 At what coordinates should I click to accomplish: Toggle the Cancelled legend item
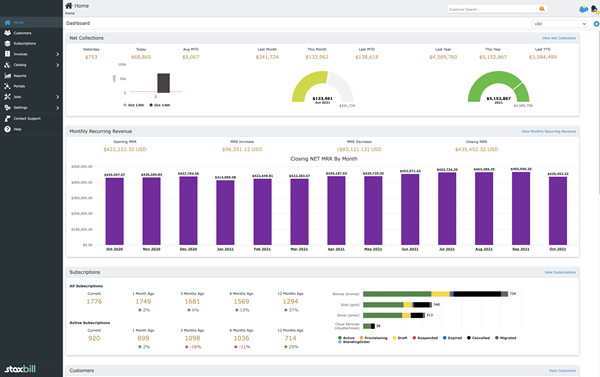pos(478,338)
